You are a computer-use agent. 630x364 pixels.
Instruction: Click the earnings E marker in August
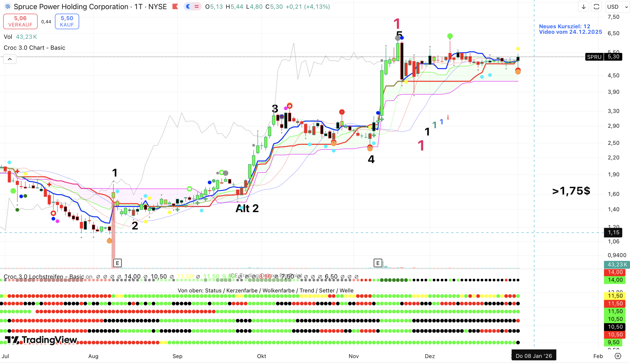[x=117, y=263]
